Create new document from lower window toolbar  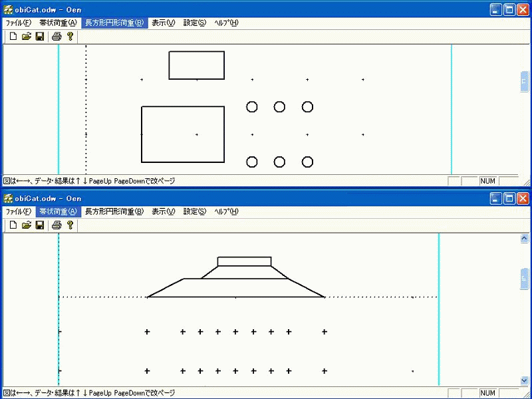coord(13,225)
